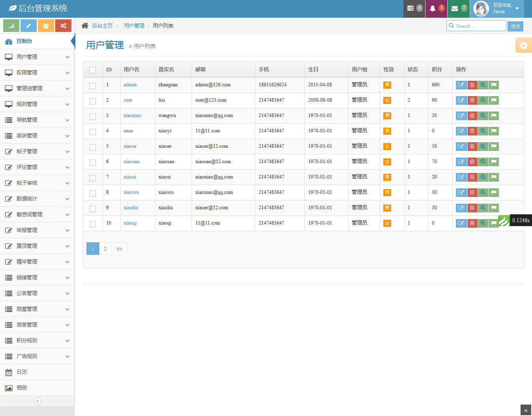The width and height of the screenshot is (532, 416).
Task: Expand the 用户管理 sidebar menu
Action: tap(37, 57)
